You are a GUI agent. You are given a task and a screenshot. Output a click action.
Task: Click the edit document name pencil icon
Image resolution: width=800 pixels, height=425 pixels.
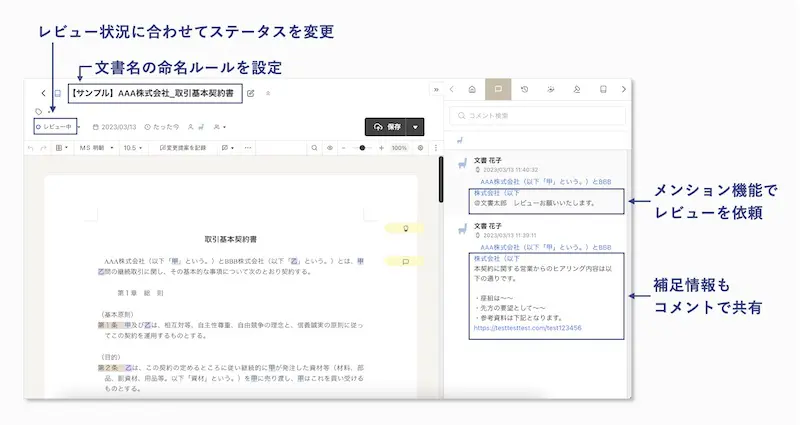251,93
